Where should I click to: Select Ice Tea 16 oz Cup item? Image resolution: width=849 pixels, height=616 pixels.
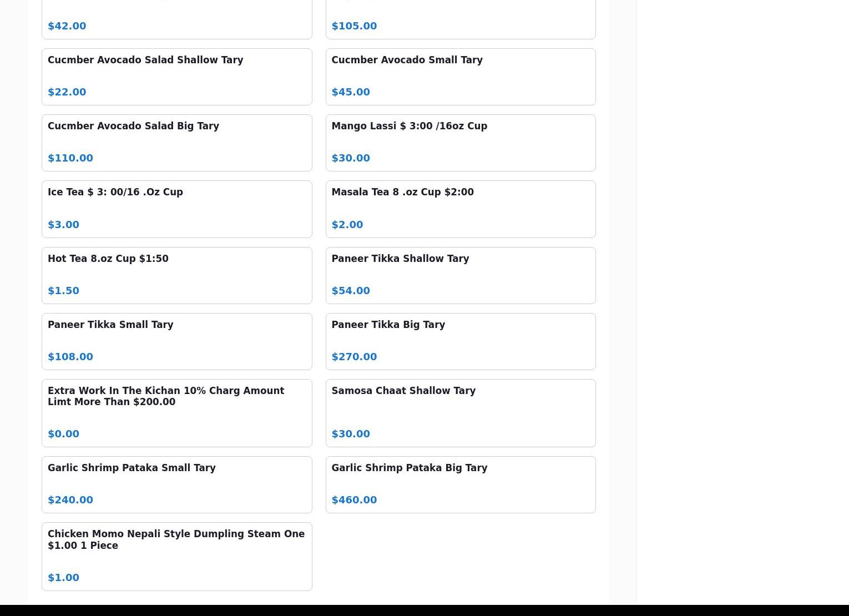[176, 209]
